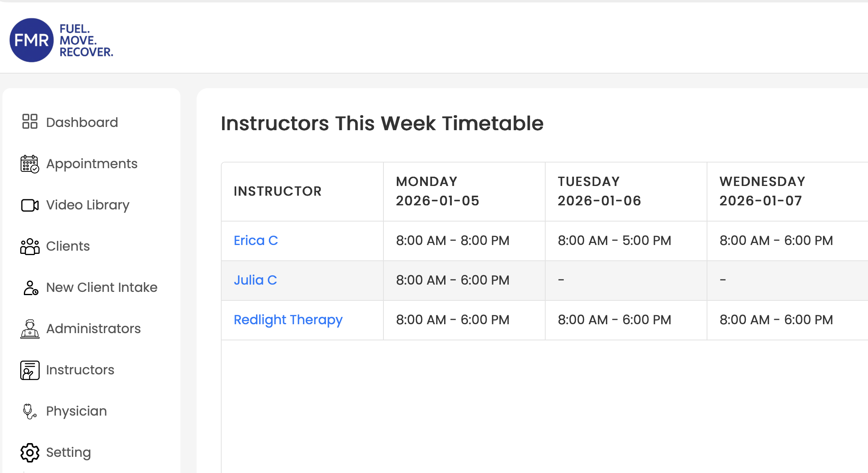Open the Appointments menu item
This screenshot has height=473, width=868.
tap(92, 164)
